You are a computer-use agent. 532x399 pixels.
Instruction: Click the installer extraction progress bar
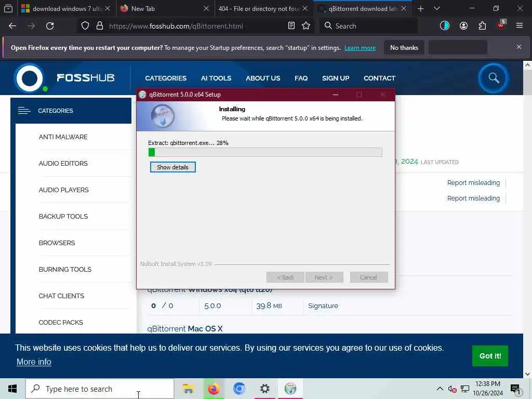click(265, 152)
